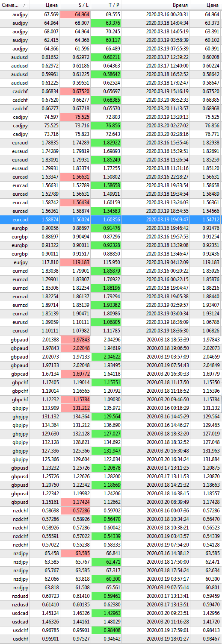Select T/P 1.60356 in highlighted eurcad row

click(x=112, y=220)
